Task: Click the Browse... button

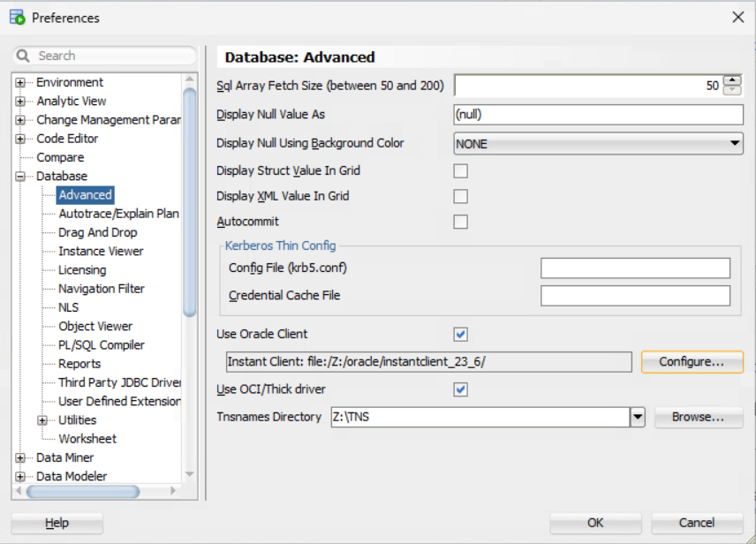Action: click(x=698, y=417)
